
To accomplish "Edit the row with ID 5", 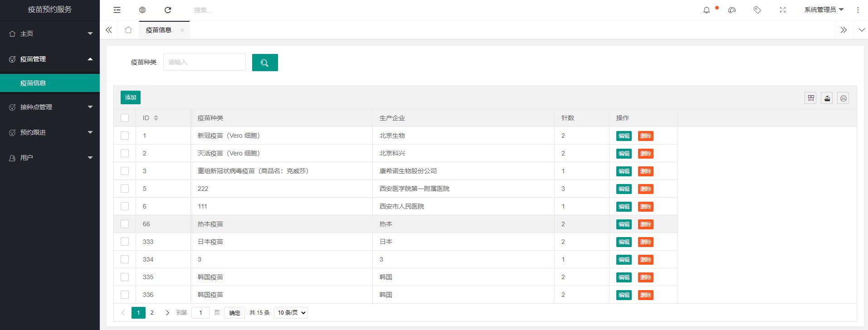I will point(624,189).
